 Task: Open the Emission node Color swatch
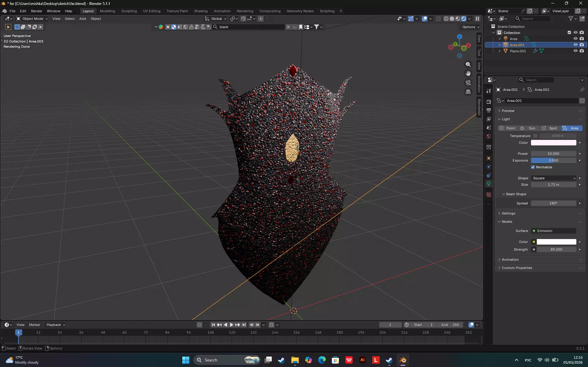point(556,242)
